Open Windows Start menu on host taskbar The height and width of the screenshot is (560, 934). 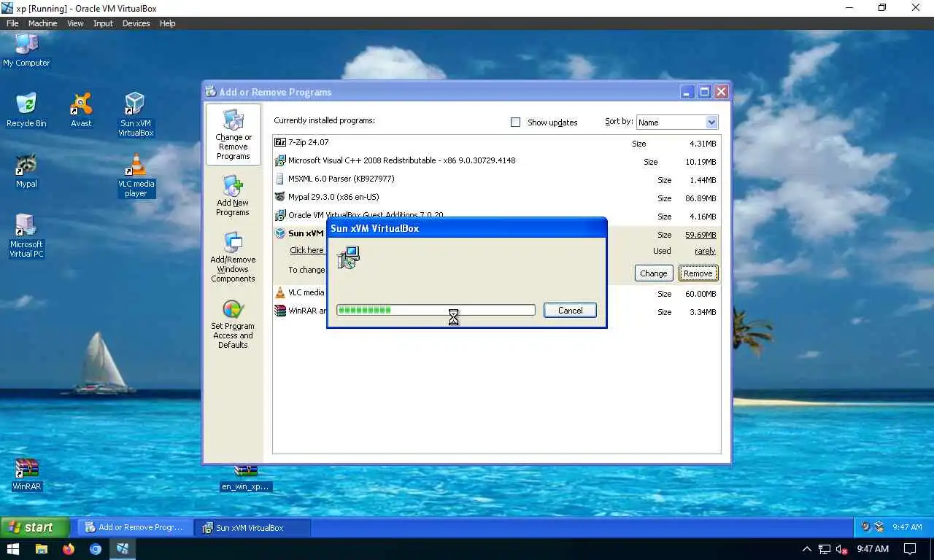tap(13, 549)
